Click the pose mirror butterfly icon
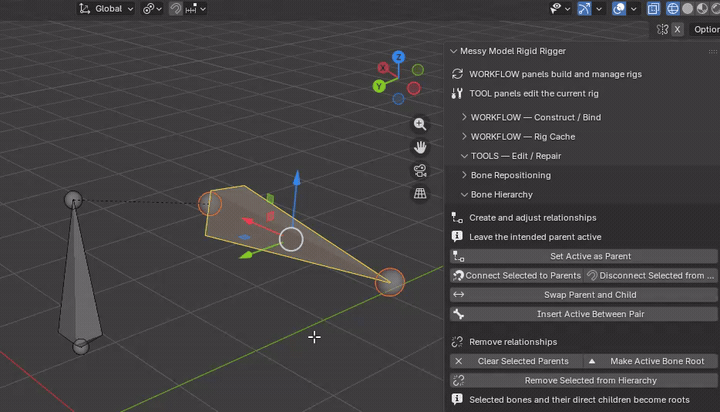Screen dimensions: 720x412 pos(662,29)
